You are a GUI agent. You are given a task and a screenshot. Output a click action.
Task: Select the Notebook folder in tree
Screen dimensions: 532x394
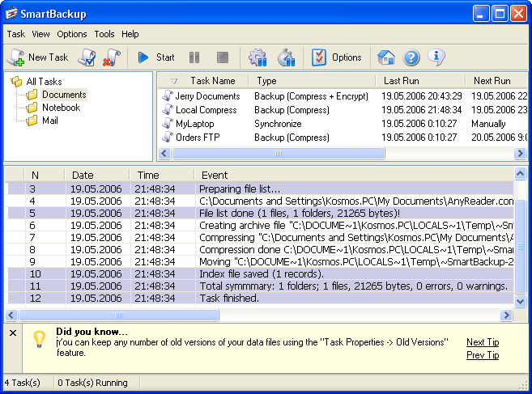(x=61, y=108)
